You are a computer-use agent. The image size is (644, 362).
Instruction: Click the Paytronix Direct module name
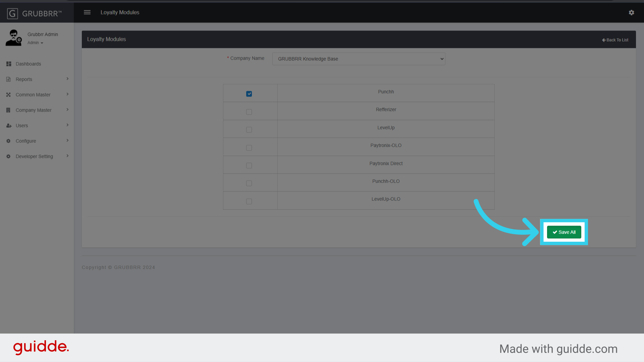(386, 163)
